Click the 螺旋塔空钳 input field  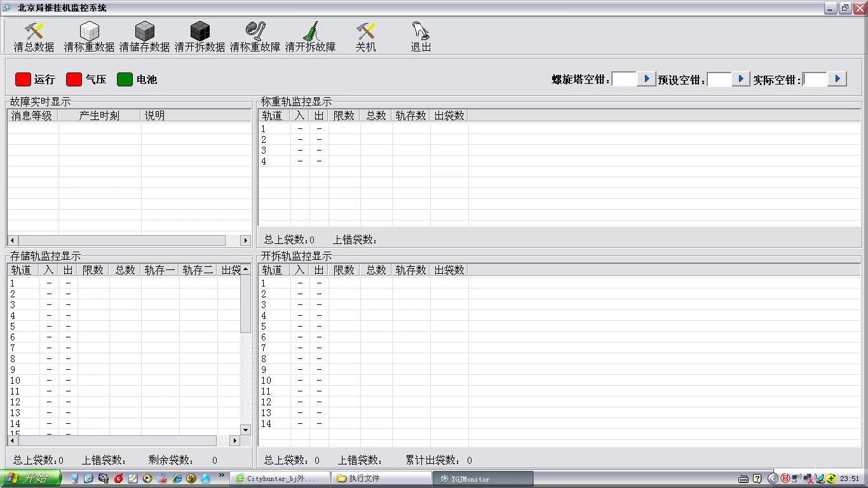(x=623, y=79)
